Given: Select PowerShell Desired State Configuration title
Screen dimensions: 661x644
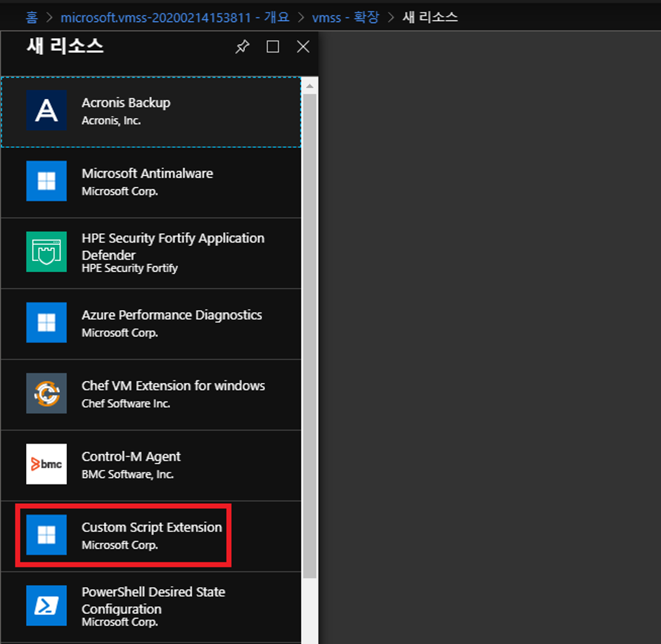Looking at the screenshot, I should [153, 600].
